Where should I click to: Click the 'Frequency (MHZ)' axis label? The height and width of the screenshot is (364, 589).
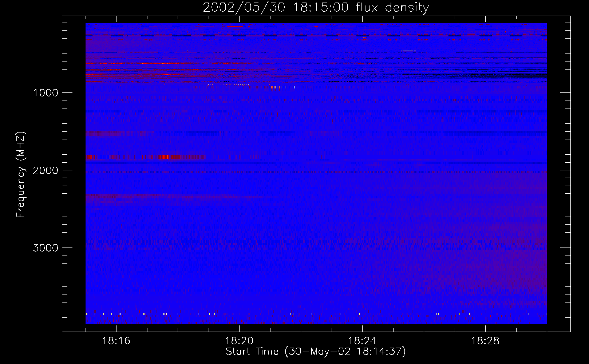click(x=21, y=174)
